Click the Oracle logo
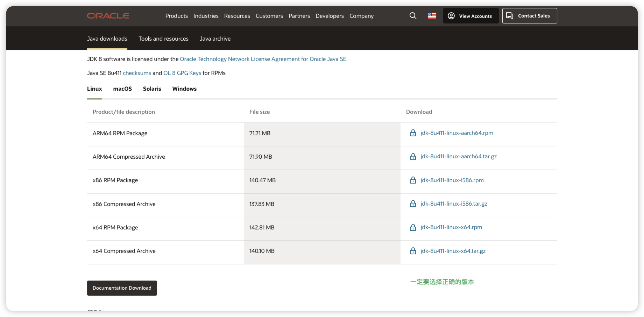644x317 pixels. pyautogui.click(x=108, y=16)
